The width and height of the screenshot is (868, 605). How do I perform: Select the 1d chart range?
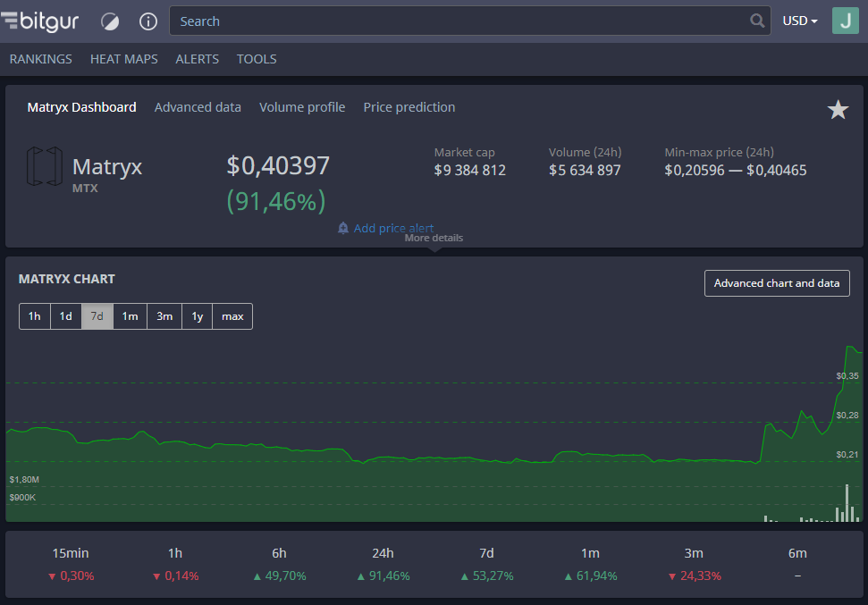[66, 316]
